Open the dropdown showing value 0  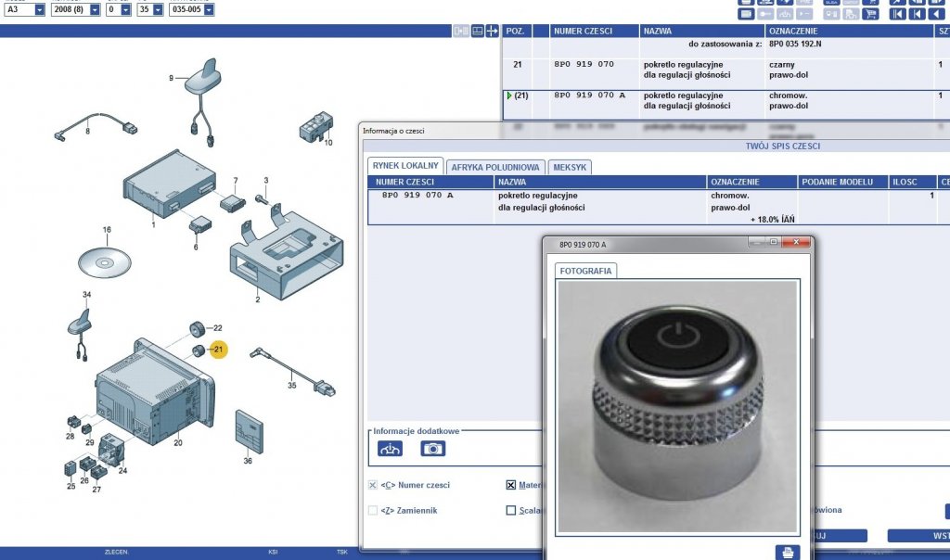point(125,9)
